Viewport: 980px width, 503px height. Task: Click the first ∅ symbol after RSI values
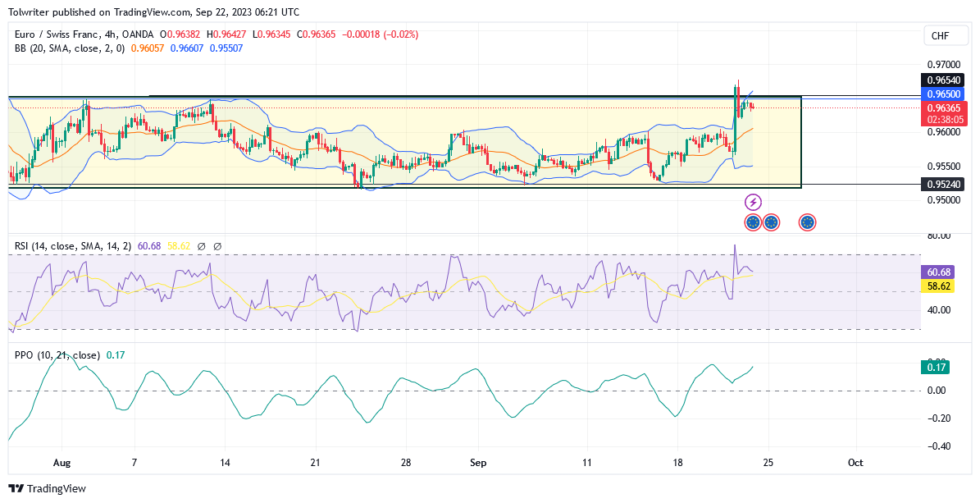tap(201, 246)
